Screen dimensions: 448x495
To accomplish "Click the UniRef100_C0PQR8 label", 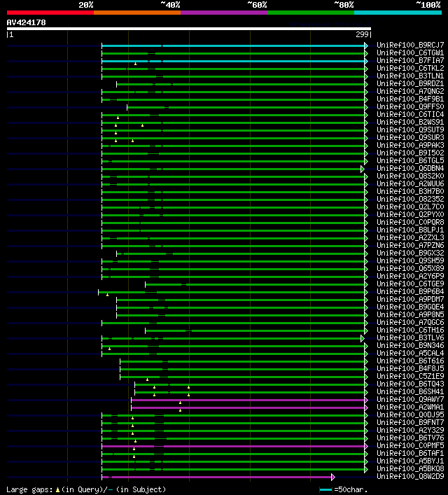I will [410, 222].
